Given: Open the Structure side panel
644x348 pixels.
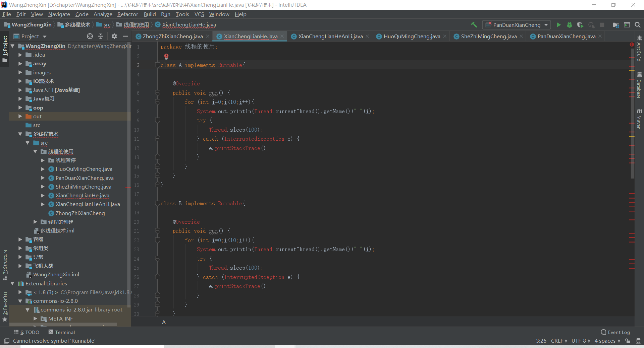Looking at the screenshot, I should pos(5,265).
